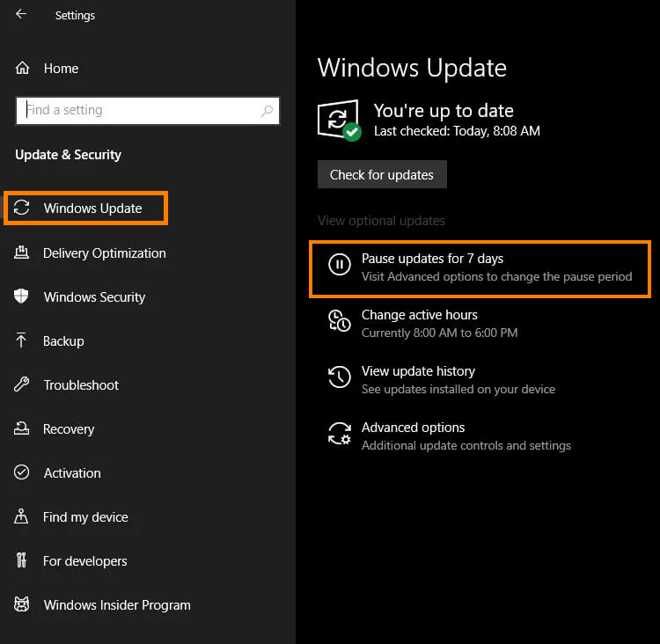Open View update history
This screenshot has height=644, width=660.
(x=418, y=371)
